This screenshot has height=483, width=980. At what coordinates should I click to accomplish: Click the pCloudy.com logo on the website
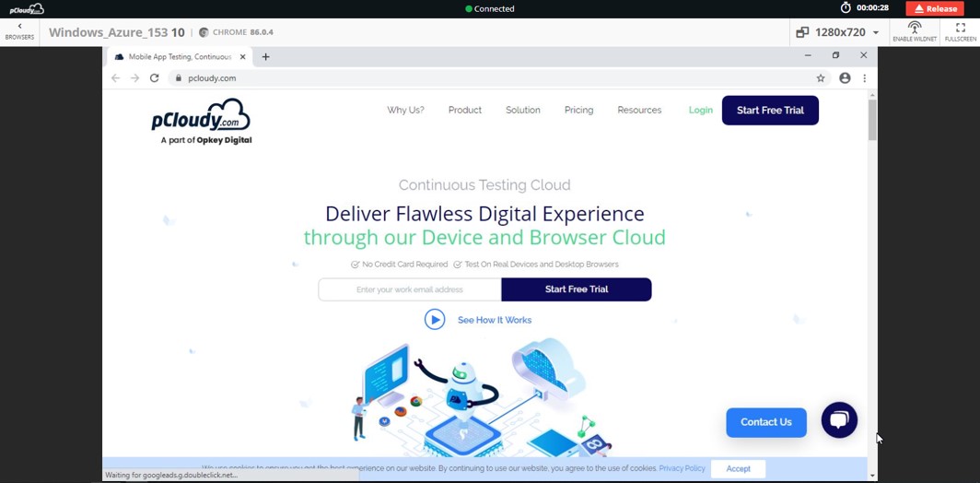point(201,121)
